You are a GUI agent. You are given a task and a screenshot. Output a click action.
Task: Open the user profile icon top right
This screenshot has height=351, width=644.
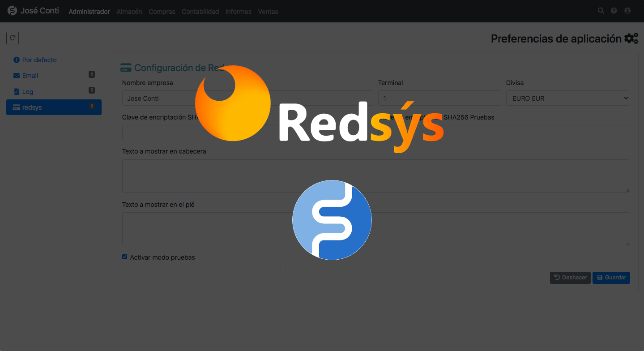pyautogui.click(x=627, y=10)
